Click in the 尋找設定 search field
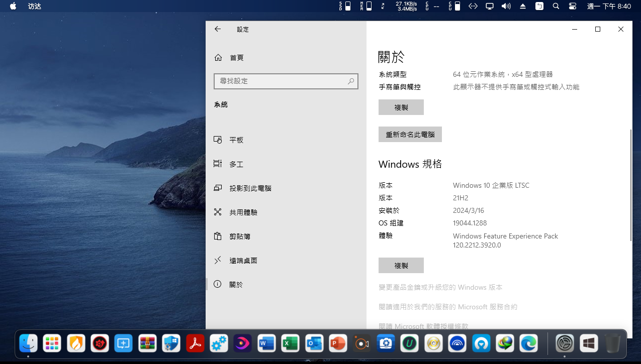 286,81
